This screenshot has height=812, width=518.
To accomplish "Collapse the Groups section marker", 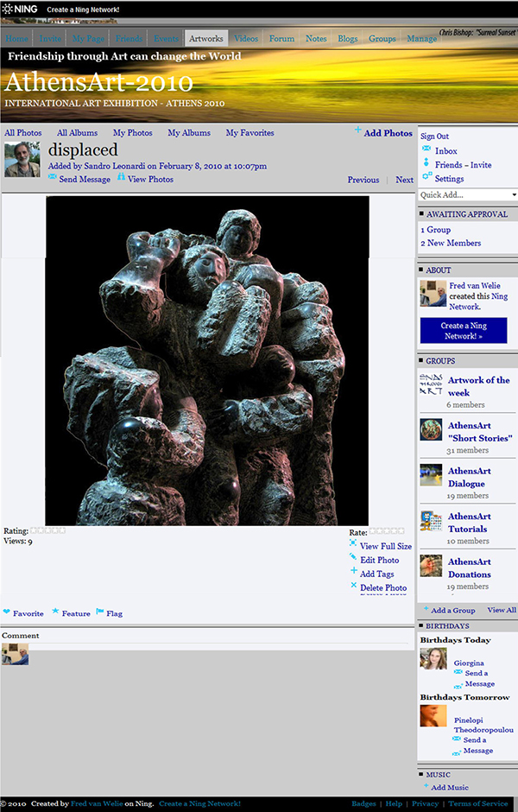I will 421,360.
